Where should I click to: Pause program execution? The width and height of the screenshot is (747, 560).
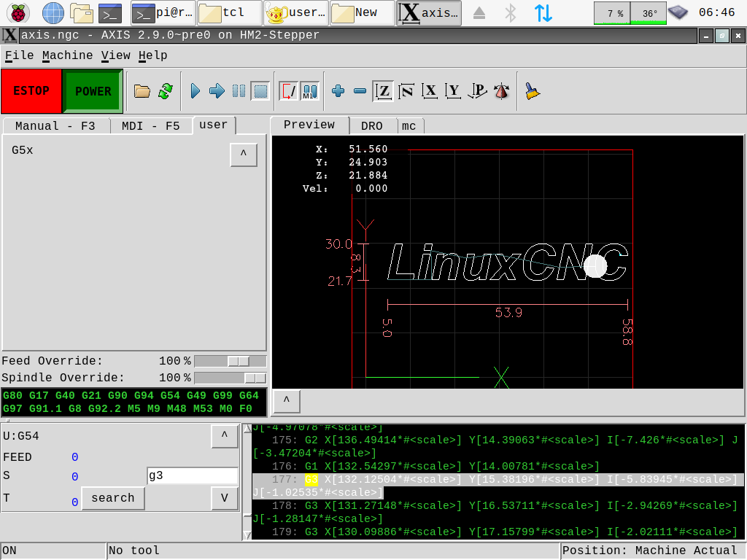(239, 91)
